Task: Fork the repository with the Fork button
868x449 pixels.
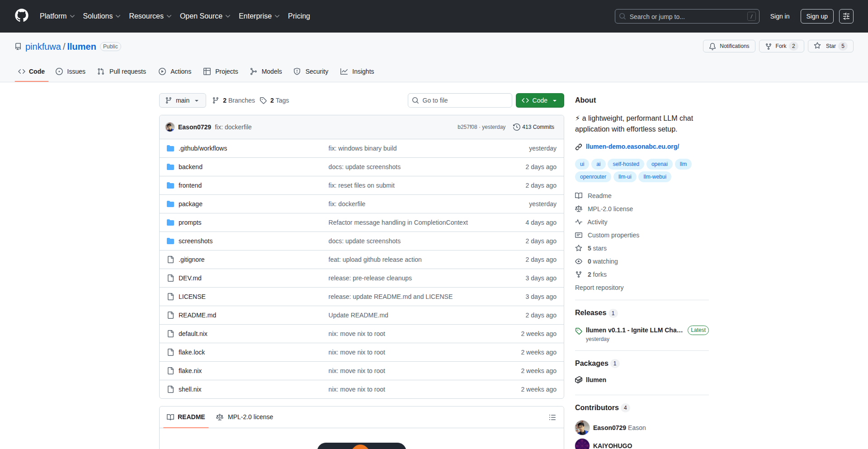Action: click(x=781, y=46)
